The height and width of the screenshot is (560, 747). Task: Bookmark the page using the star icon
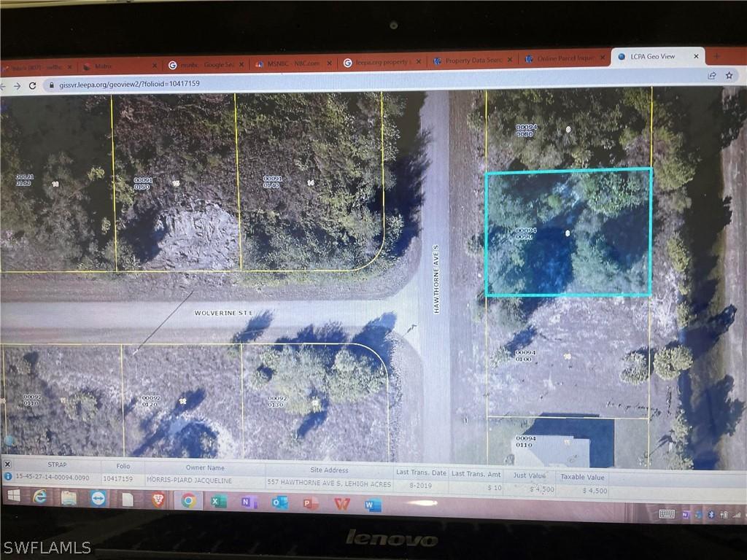(x=728, y=75)
